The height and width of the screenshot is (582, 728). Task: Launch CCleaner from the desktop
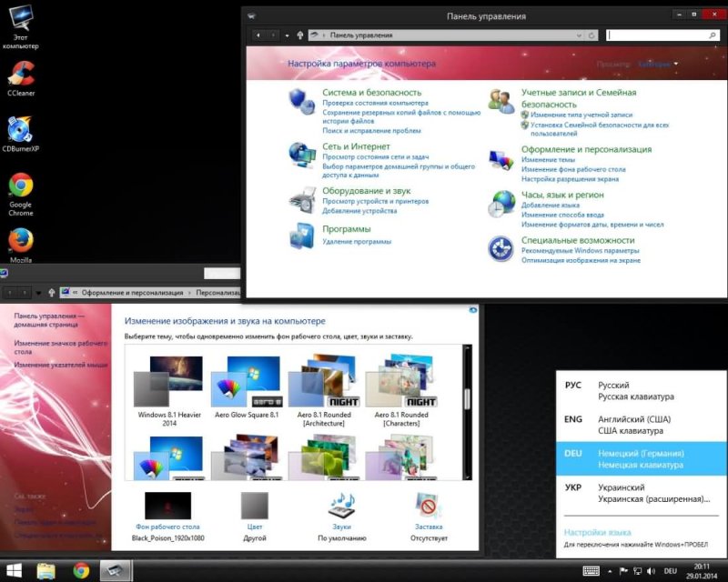[x=21, y=78]
